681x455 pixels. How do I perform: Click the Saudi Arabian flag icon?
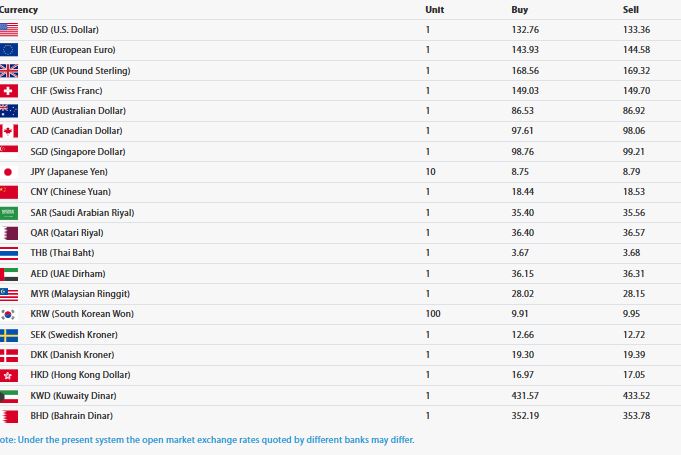pyautogui.click(x=9, y=213)
